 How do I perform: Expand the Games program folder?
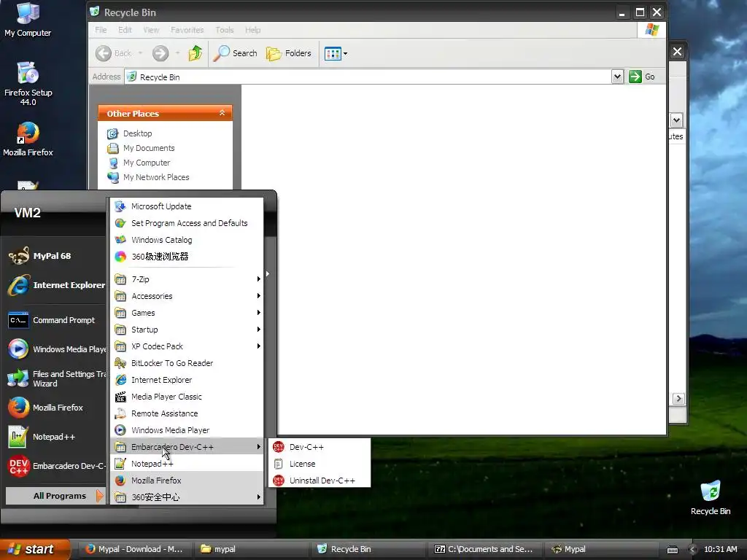(187, 312)
